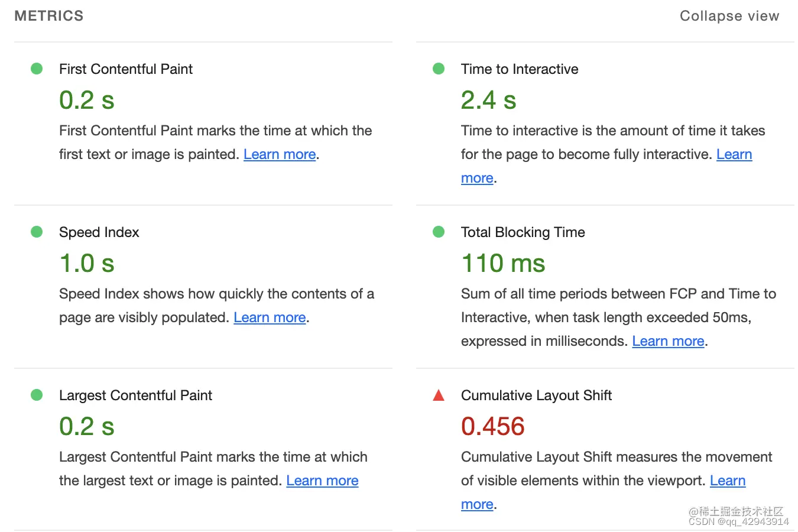The width and height of the screenshot is (798, 532).
Task: Follow Learn more link under Total Blocking Time
Action: tap(668, 341)
